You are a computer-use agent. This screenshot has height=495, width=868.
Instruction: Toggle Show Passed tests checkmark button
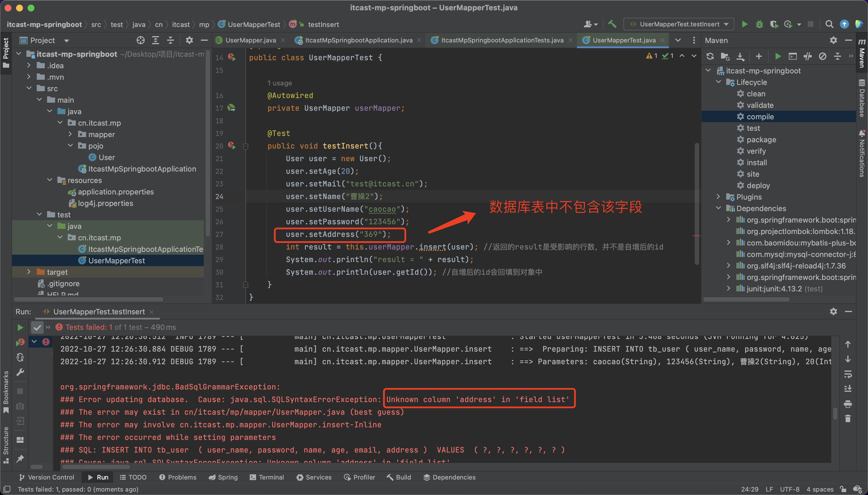tap(37, 328)
